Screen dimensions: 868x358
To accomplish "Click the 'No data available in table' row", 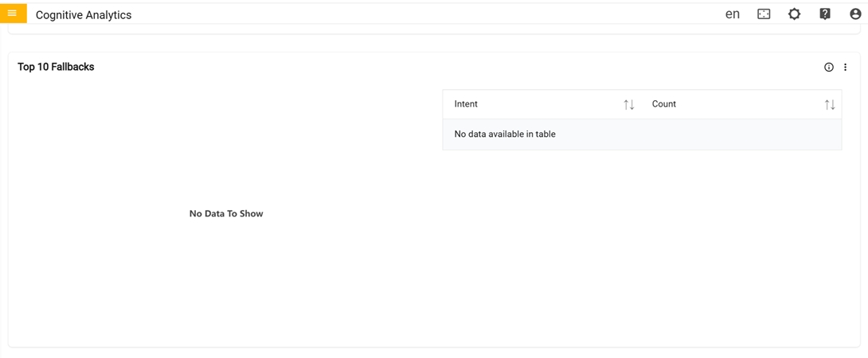I will click(505, 134).
